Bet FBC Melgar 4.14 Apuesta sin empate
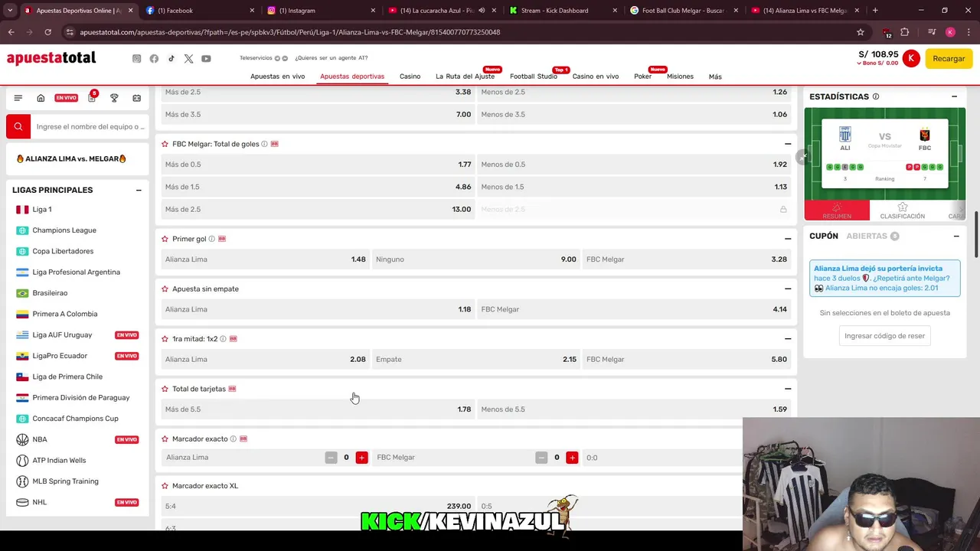980x551 pixels. pyautogui.click(x=634, y=309)
